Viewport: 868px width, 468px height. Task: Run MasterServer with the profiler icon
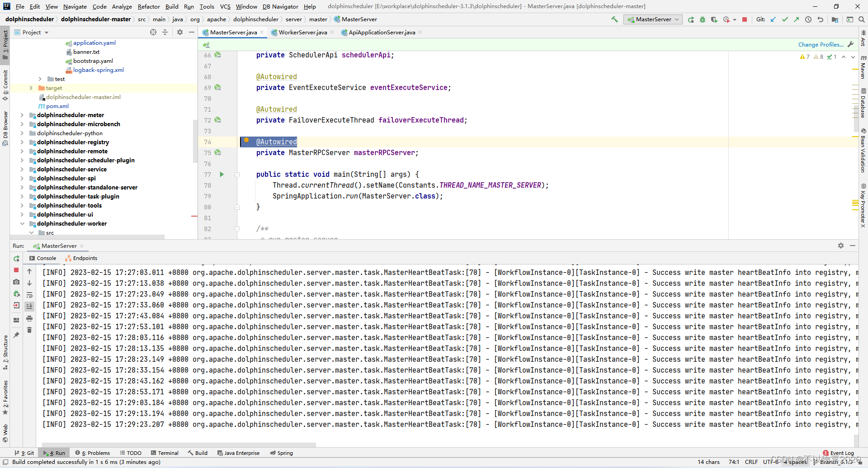pyautogui.click(x=726, y=19)
